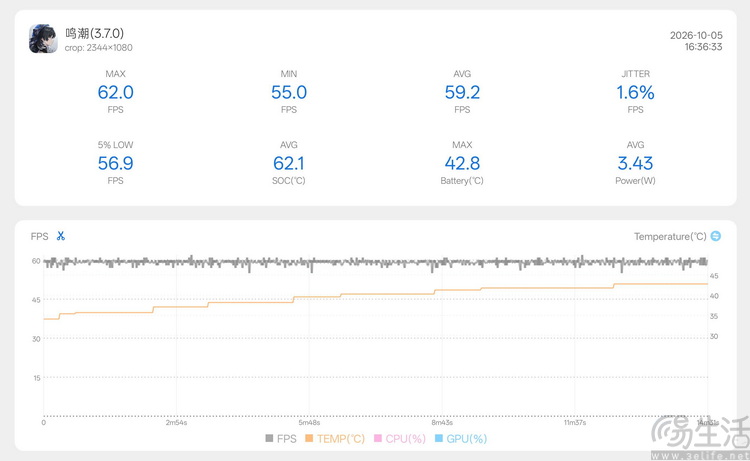The height and width of the screenshot is (461, 750).
Task: Click the 8m43s time axis label
Action: point(442,423)
